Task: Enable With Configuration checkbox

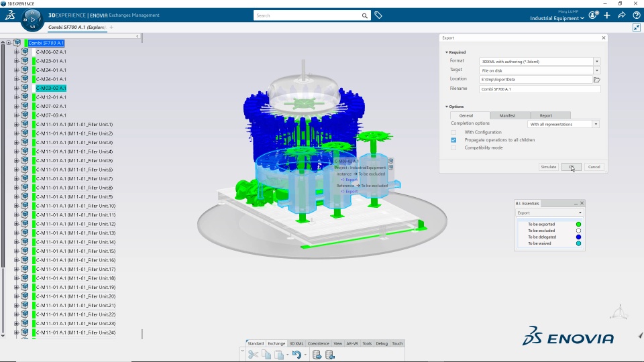Action: click(x=453, y=132)
